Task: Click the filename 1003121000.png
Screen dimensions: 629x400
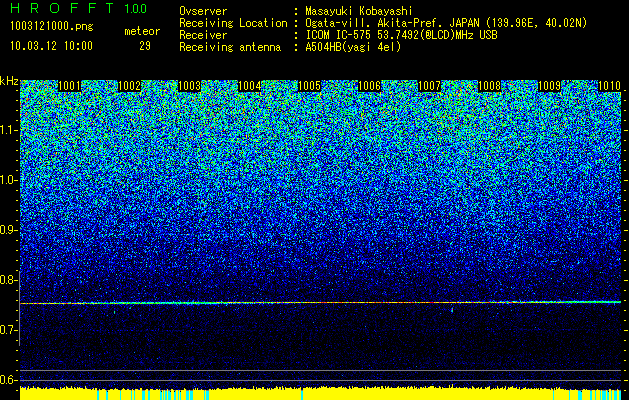Action: pyautogui.click(x=52, y=27)
